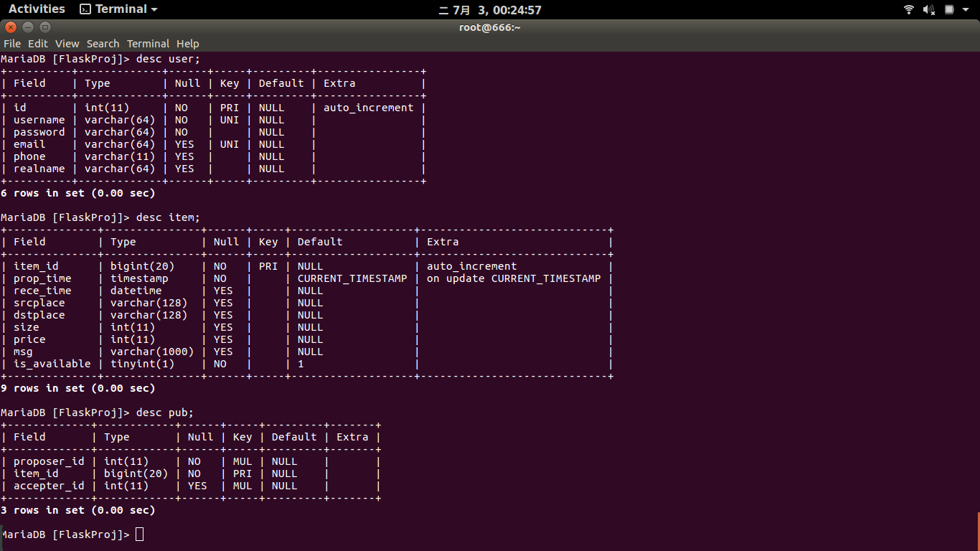
Task: Open the File menu
Action: (12, 44)
